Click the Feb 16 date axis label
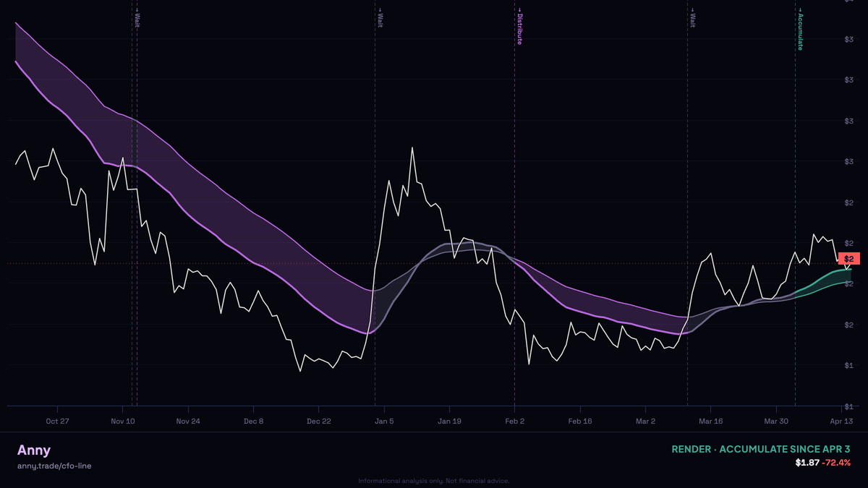Screen dimensions: 868x488 [x=580, y=421]
